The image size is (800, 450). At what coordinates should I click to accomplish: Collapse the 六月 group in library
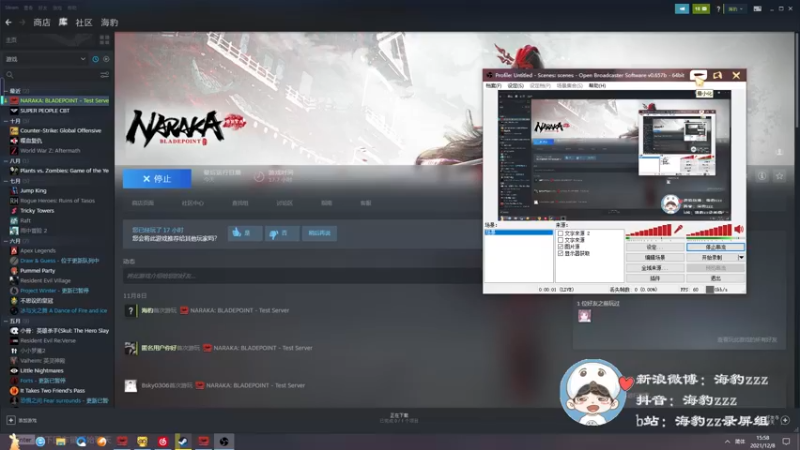(x=6, y=241)
